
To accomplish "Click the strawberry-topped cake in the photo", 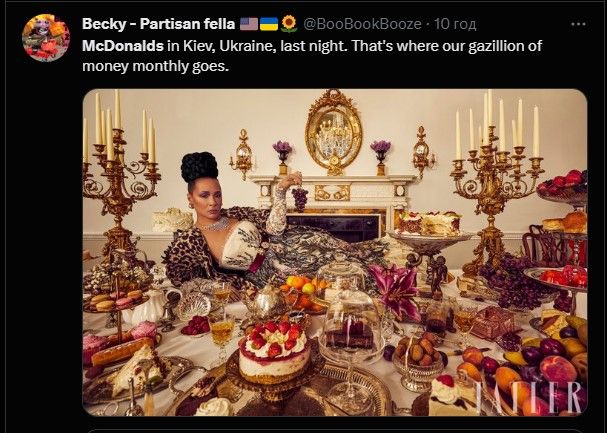I will point(274,348).
